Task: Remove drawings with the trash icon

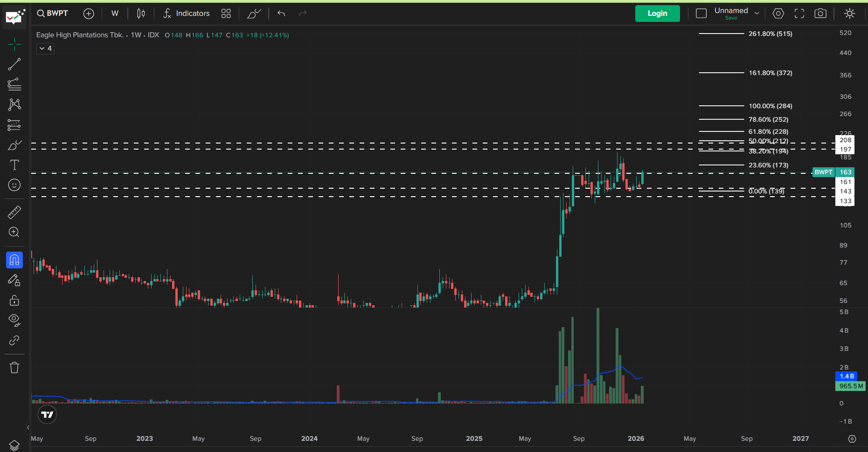Action: coord(14,368)
